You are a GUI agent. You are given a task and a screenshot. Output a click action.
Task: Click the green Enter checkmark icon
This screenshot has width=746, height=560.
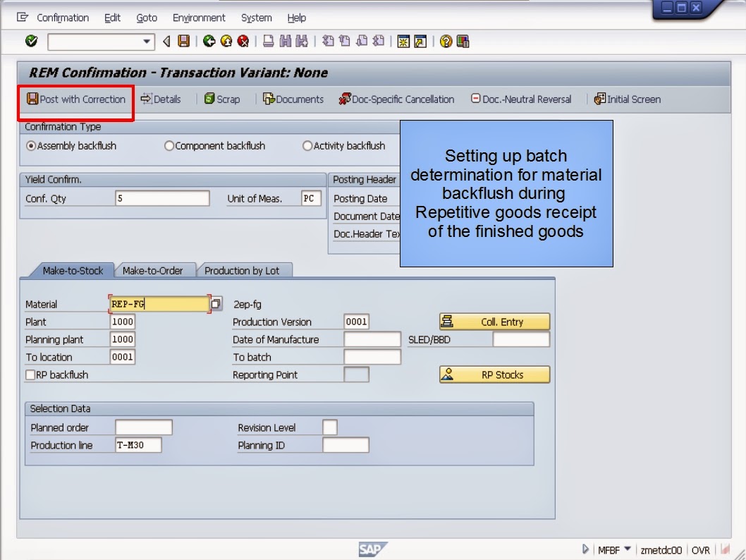[x=30, y=41]
